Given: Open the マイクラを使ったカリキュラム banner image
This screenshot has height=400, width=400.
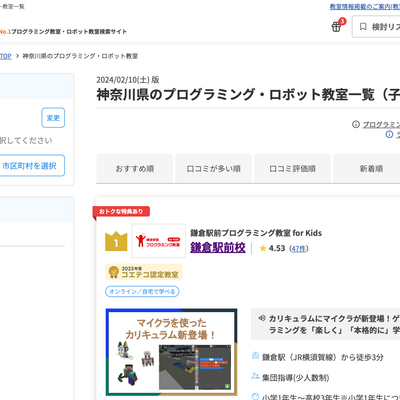Looking at the screenshot, I should pyautogui.click(x=171, y=352).
